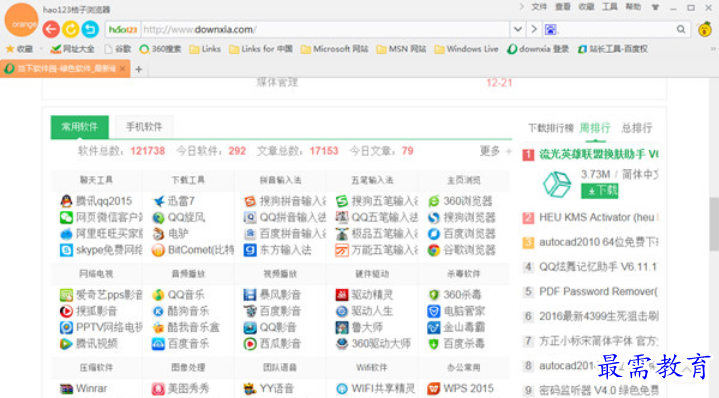Click the yellow refresh button
Image resolution: width=719 pixels, height=398 pixels.
[x=71, y=29]
